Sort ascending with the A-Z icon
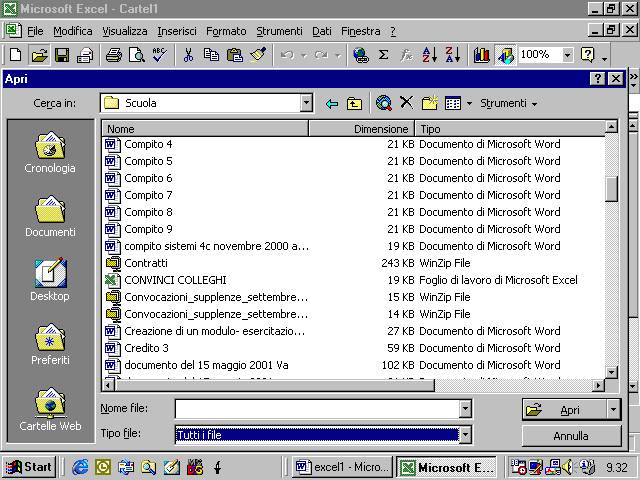 coord(429,54)
